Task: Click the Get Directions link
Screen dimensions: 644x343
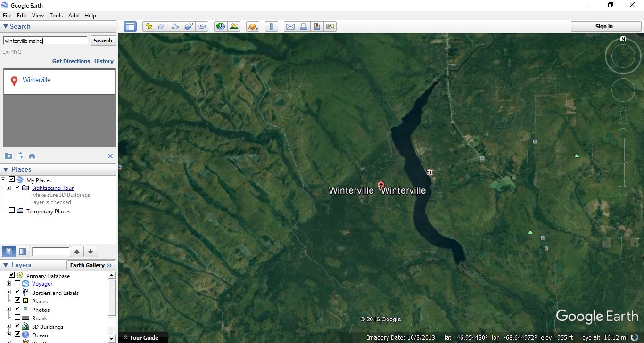Action: 71,61
